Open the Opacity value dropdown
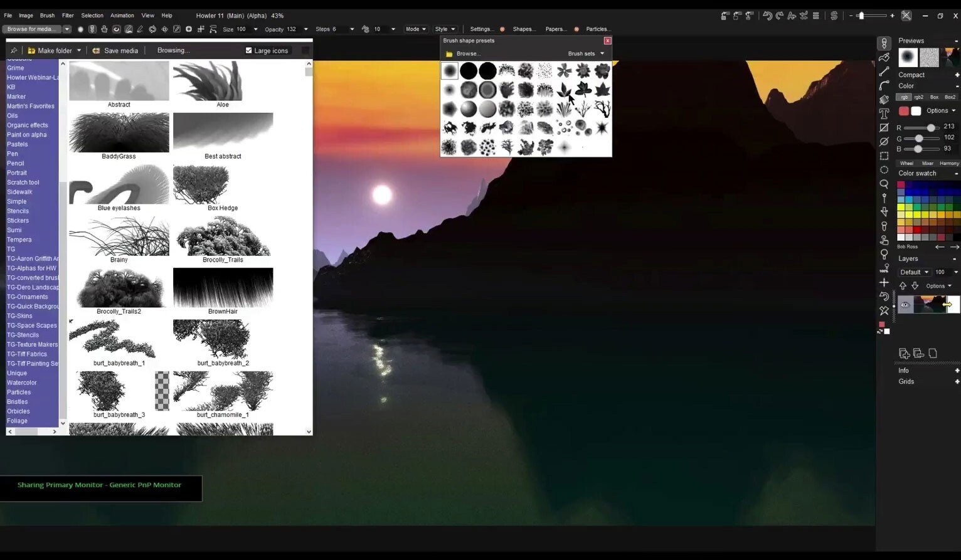Screen dimensions: 961x560 point(305,29)
